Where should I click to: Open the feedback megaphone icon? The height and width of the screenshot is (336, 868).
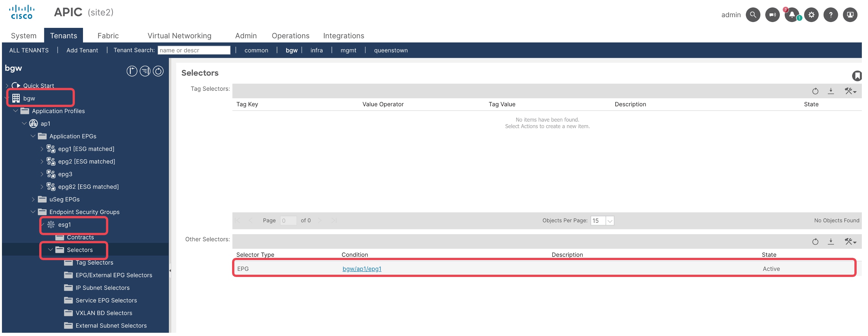pyautogui.click(x=772, y=15)
